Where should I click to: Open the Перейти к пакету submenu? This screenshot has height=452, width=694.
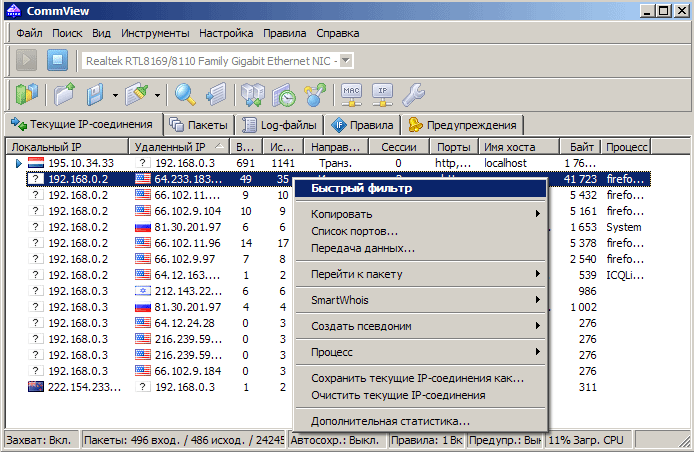tap(420, 274)
